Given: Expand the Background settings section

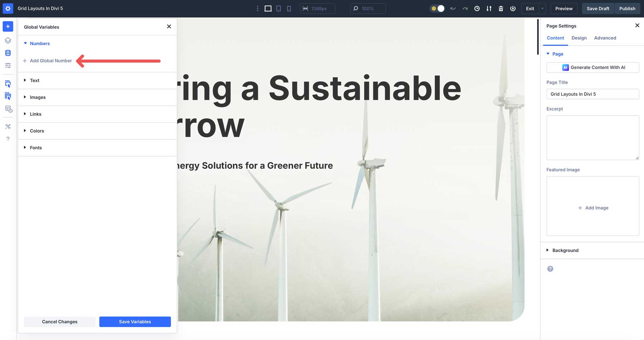Looking at the screenshot, I should (565, 250).
